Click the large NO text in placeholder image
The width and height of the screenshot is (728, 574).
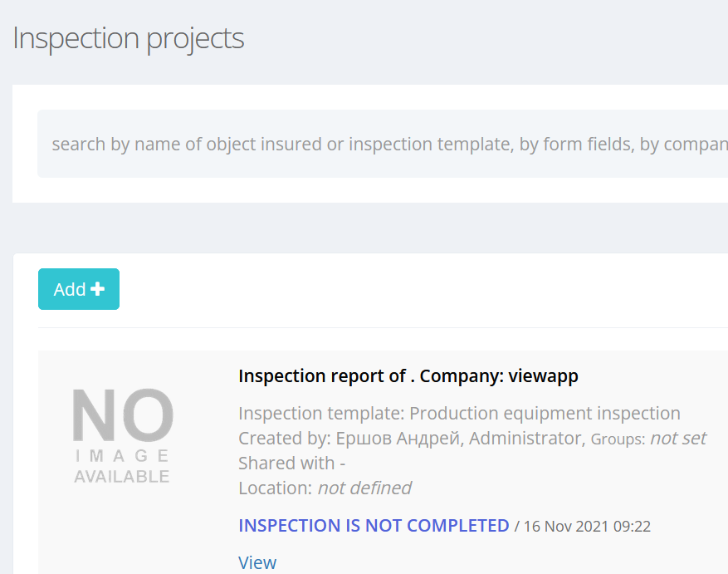tap(122, 415)
